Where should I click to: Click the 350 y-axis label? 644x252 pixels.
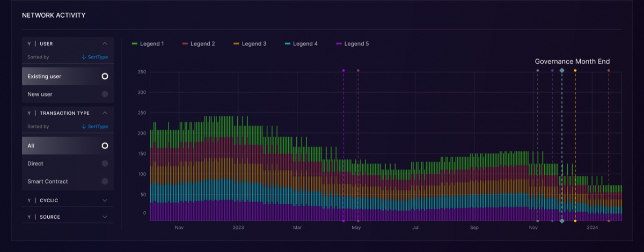142,72
